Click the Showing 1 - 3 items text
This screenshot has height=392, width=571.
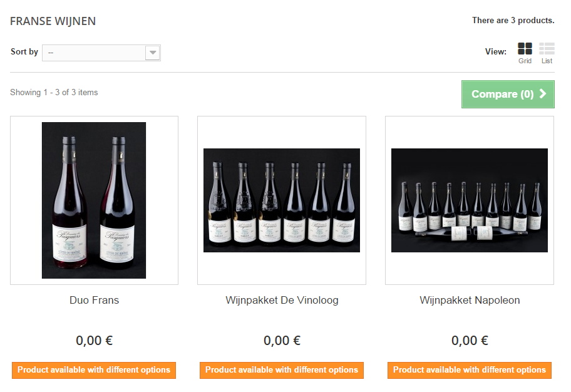pyautogui.click(x=54, y=93)
